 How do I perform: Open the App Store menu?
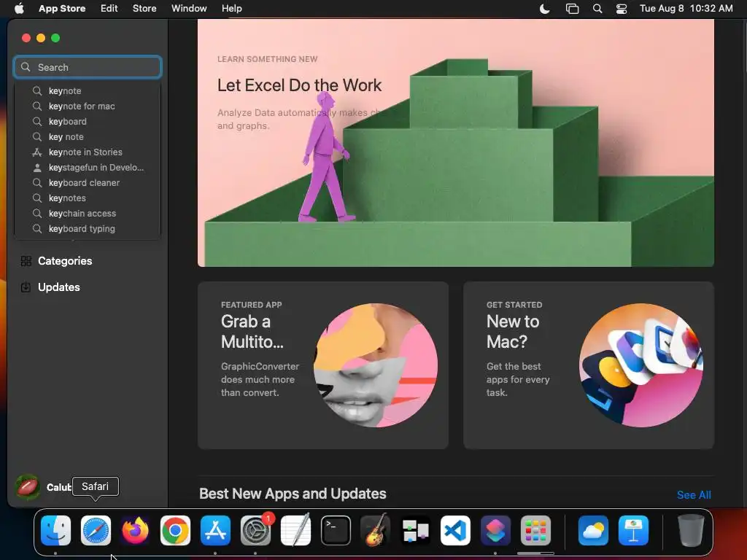tap(62, 9)
